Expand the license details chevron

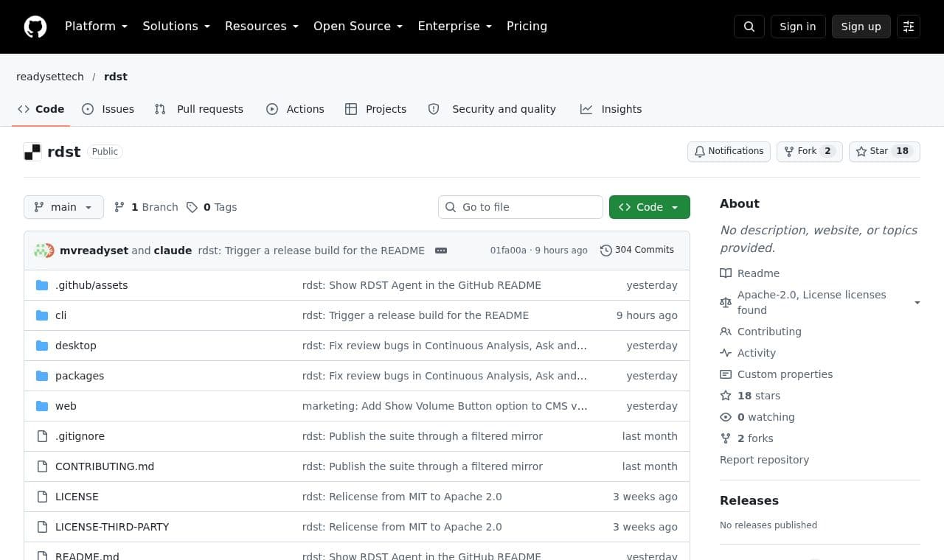[x=917, y=303]
